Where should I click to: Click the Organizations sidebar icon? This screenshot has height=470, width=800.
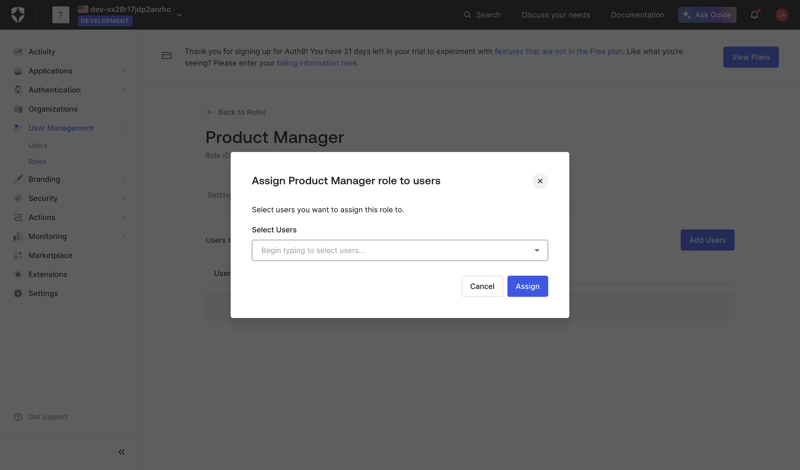pyautogui.click(x=18, y=109)
